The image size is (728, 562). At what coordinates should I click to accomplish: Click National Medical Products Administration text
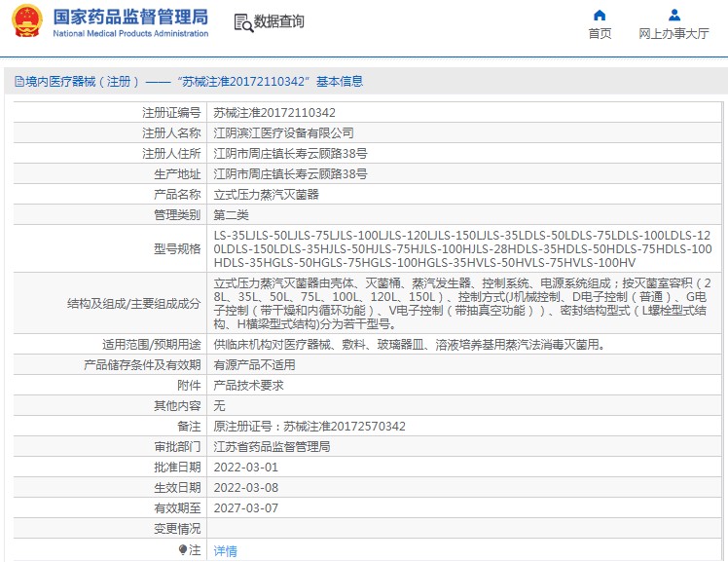tap(130, 33)
